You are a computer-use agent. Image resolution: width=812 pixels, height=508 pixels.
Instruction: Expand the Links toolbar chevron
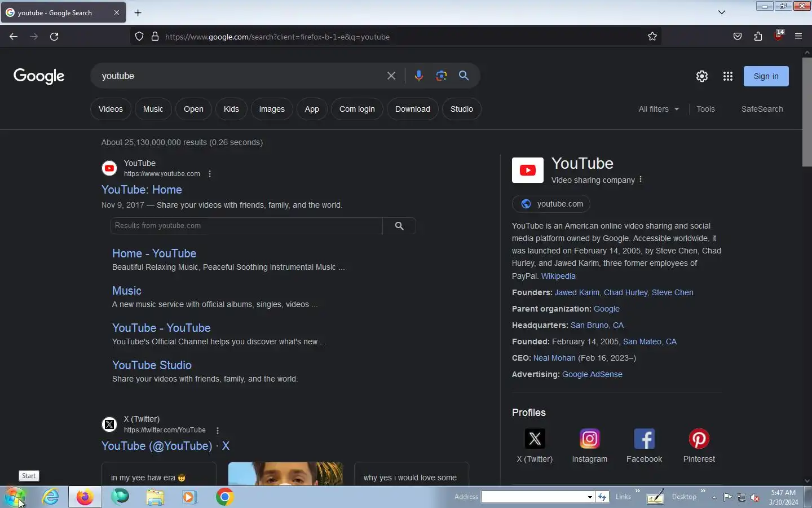638,491
